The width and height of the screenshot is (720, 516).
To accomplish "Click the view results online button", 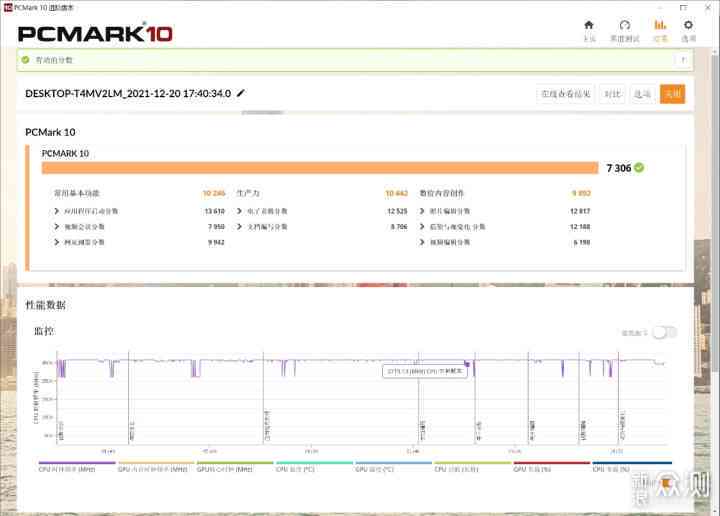I will tap(565, 94).
